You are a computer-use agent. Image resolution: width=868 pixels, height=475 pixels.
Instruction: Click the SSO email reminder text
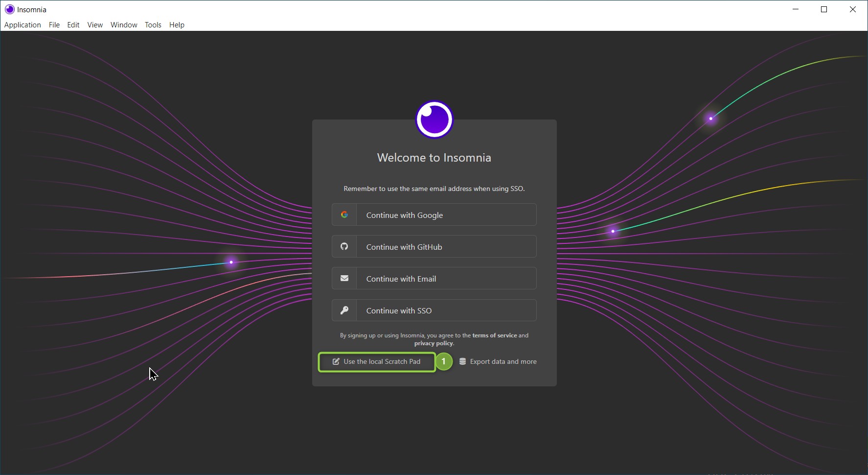434,189
